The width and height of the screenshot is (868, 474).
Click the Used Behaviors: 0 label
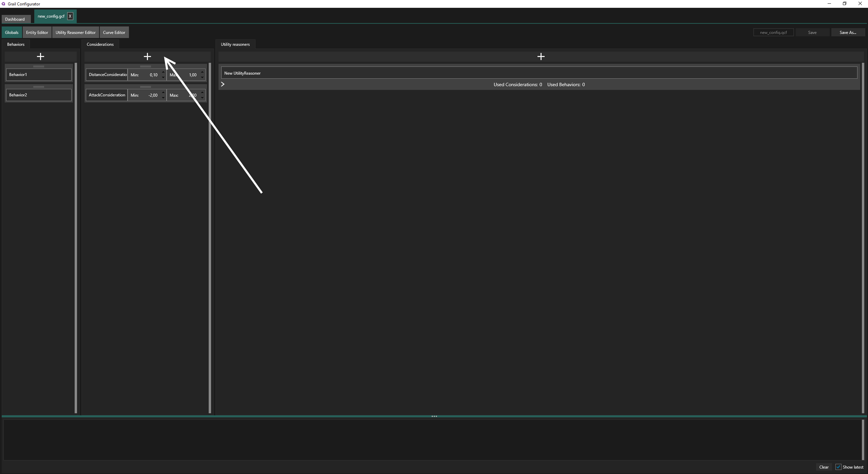click(566, 84)
